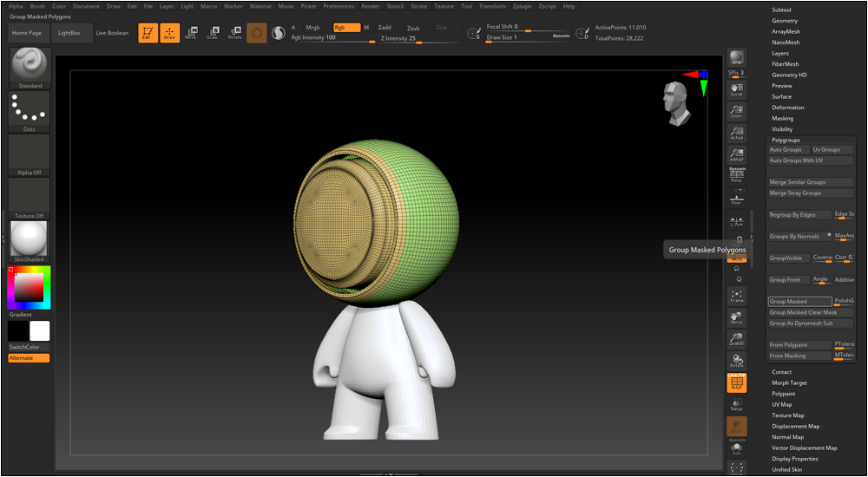Toggle Persp perspective mode
Viewport: 868px width, 477px height.
(x=736, y=176)
